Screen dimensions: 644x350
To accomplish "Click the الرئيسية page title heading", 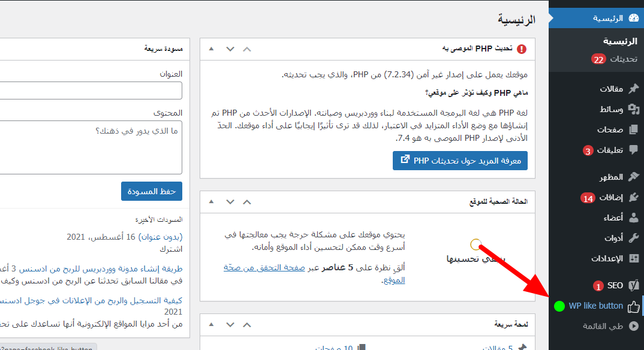I will pyautogui.click(x=517, y=19).
